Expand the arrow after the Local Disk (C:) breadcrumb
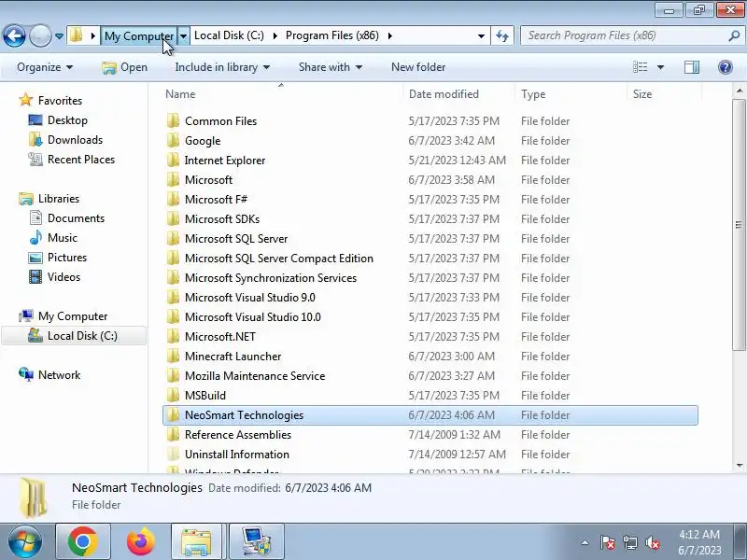747x560 pixels. [x=275, y=35]
